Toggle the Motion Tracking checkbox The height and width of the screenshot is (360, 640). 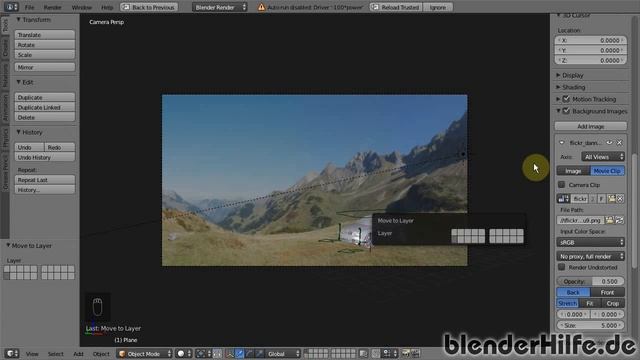click(566, 99)
